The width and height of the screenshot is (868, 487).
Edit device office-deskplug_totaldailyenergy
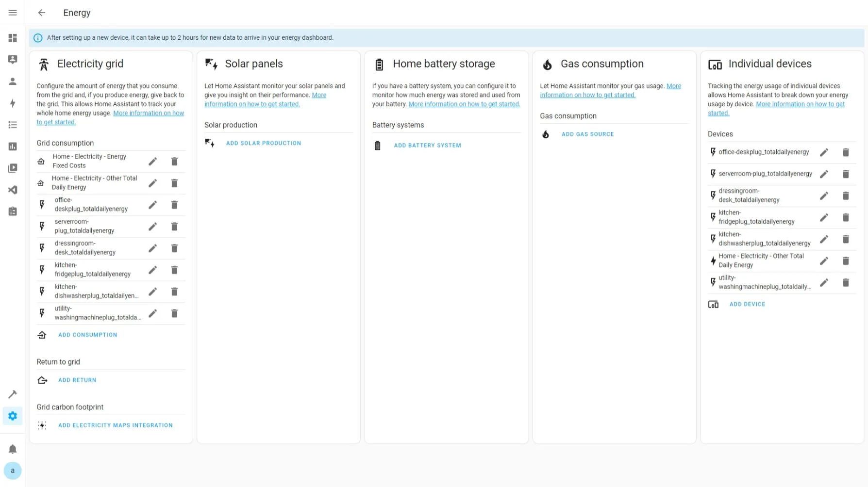pos(824,152)
